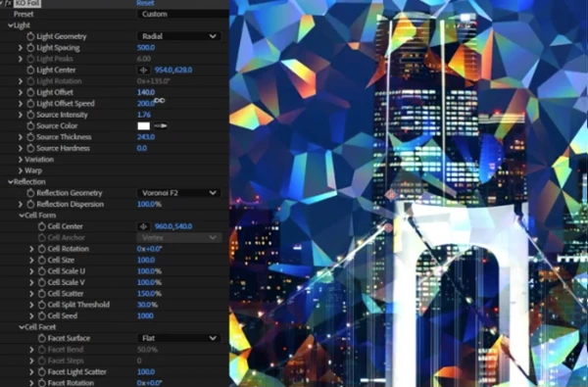The width and height of the screenshot is (588, 387).
Task: Toggle stopwatch for Facet Light Scatter
Action: (41, 372)
